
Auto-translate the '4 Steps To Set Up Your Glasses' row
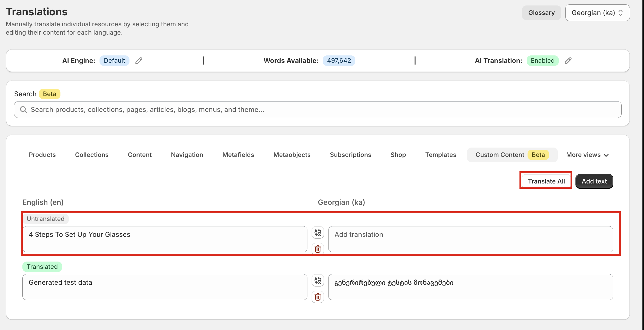(x=318, y=232)
